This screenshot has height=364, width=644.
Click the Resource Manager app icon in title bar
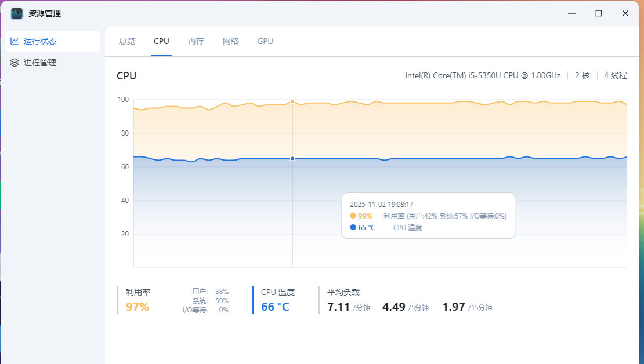click(x=17, y=13)
